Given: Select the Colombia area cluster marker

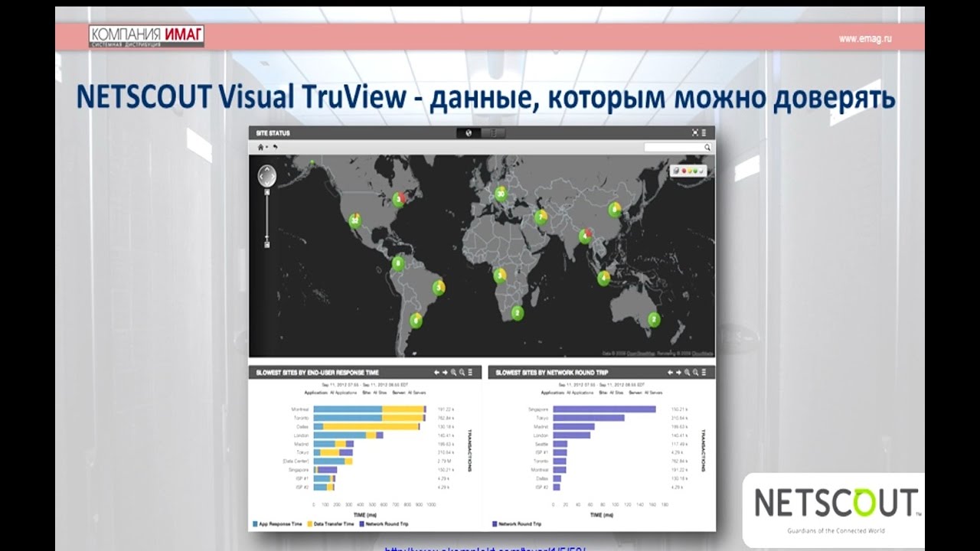Looking at the screenshot, I should click(x=397, y=264).
